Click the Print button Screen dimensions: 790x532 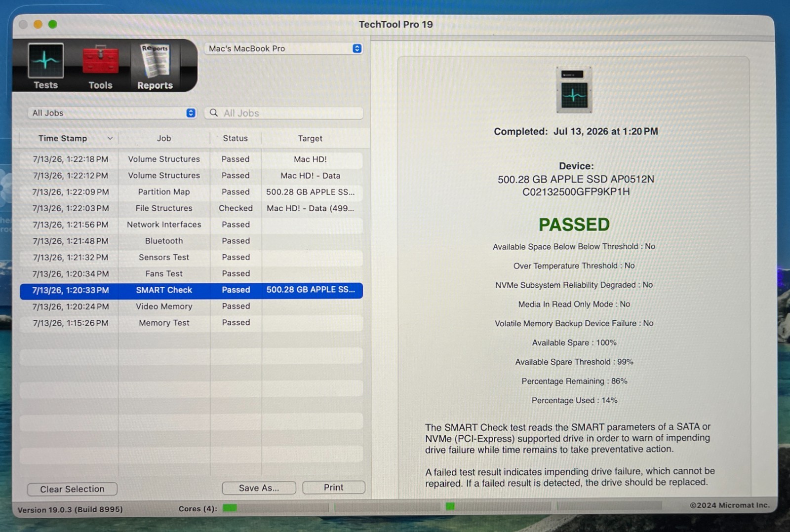point(334,488)
